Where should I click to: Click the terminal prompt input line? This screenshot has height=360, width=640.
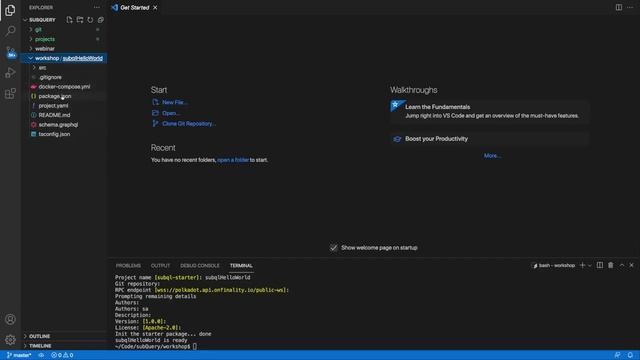pyautogui.click(x=196, y=347)
